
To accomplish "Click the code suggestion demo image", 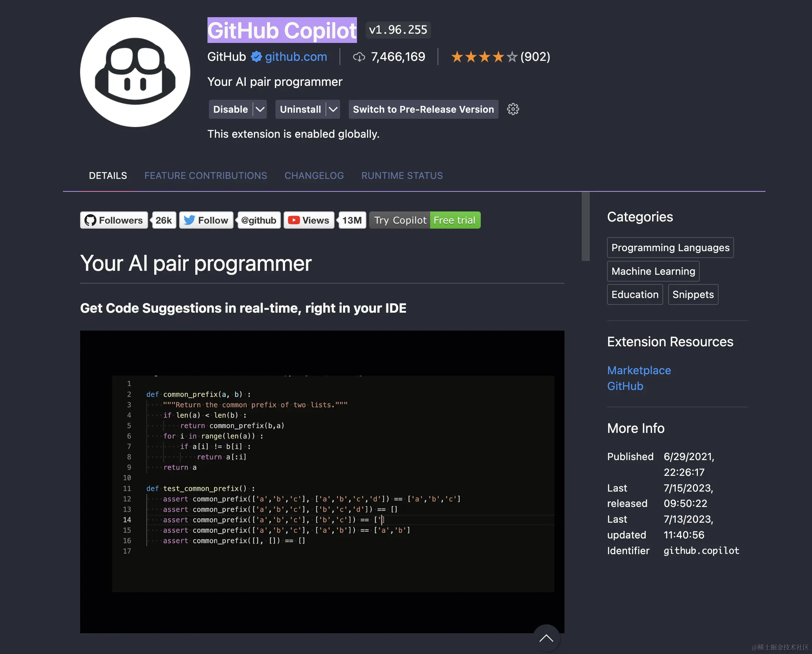I will [322, 482].
